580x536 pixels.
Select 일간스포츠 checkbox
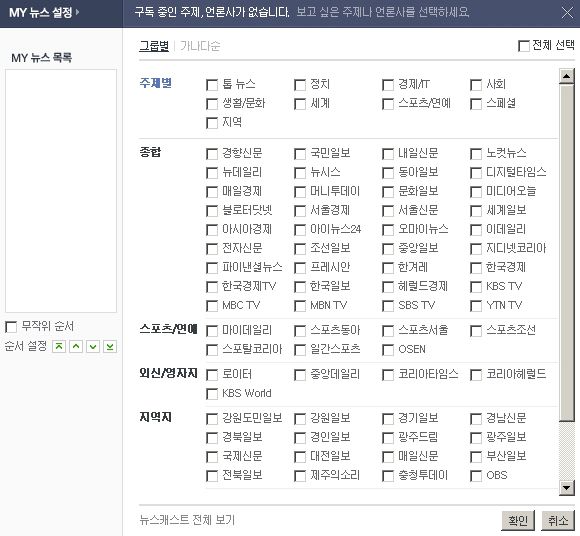click(300, 350)
